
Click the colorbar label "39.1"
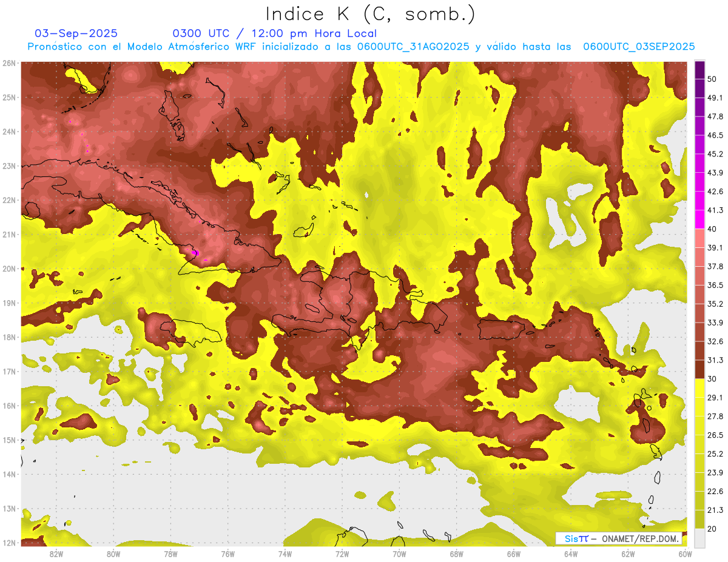(715, 247)
